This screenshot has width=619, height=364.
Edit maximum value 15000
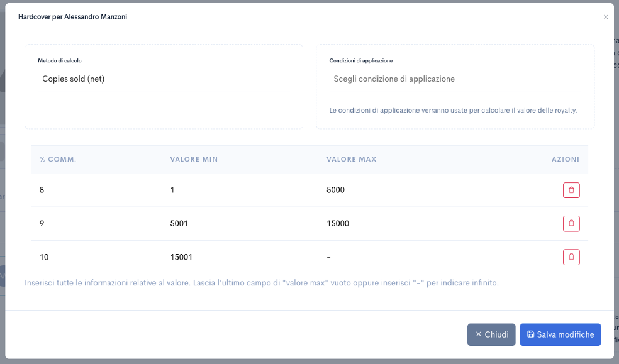[x=338, y=224]
